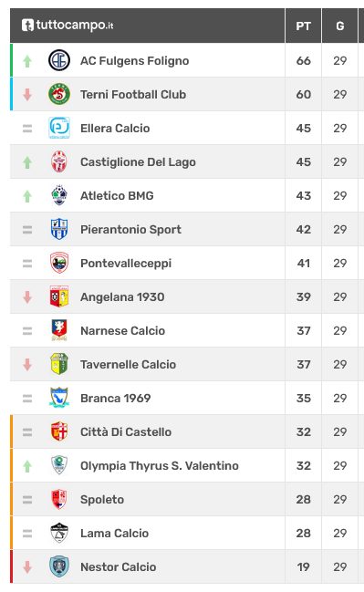Open the tuttocampo.it logo in header

point(68,26)
